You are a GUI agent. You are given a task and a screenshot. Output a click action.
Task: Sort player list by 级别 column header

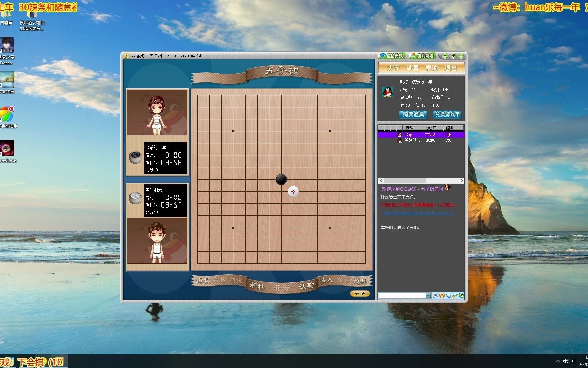[453, 128]
